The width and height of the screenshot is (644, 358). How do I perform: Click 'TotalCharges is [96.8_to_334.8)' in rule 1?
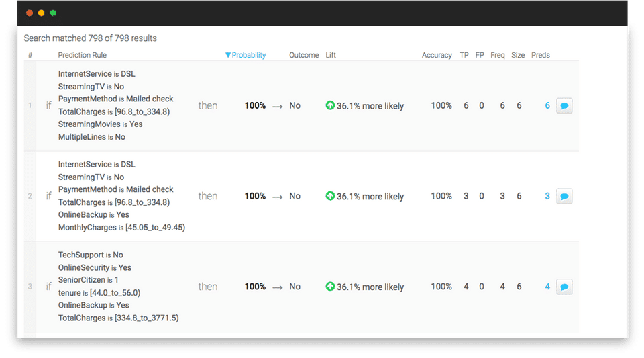[114, 111]
